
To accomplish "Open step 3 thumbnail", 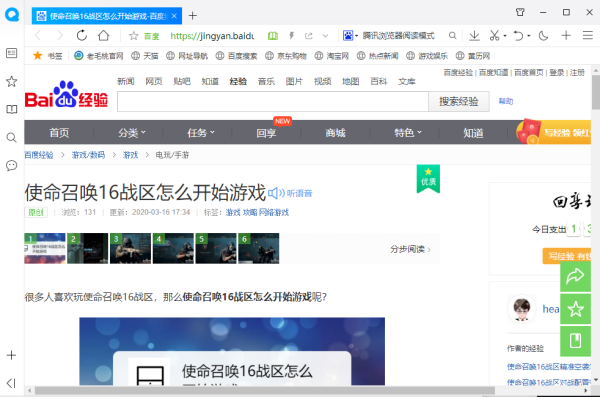I will (130, 248).
